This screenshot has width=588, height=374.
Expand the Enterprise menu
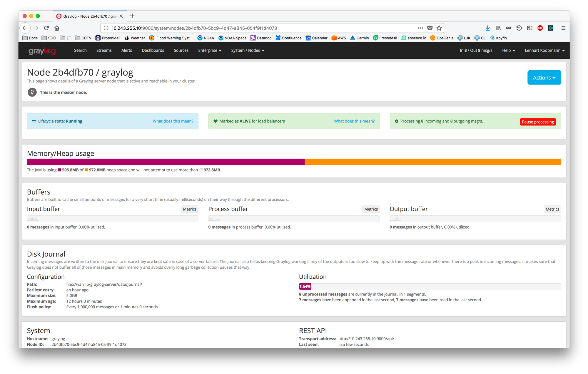click(210, 50)
